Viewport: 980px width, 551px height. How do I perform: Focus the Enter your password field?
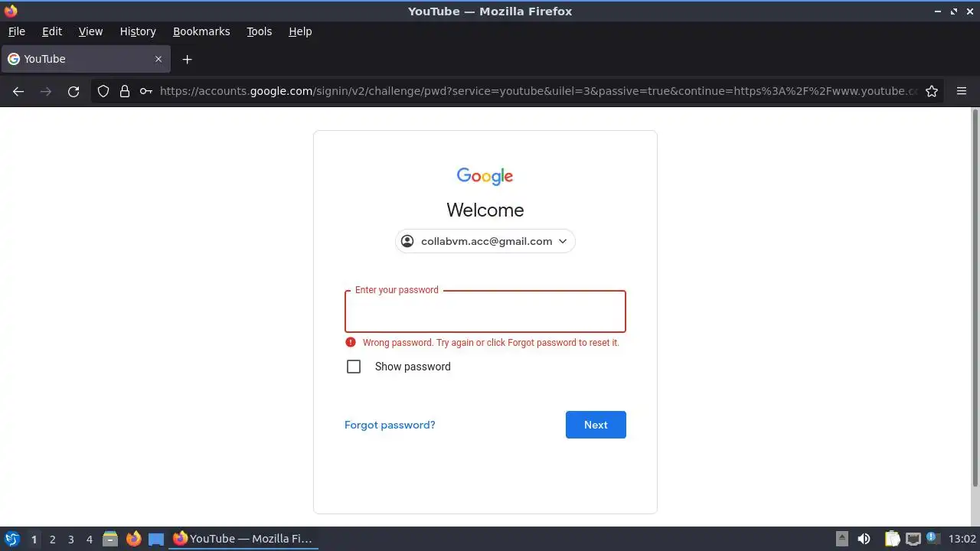[x=485, y=311]
